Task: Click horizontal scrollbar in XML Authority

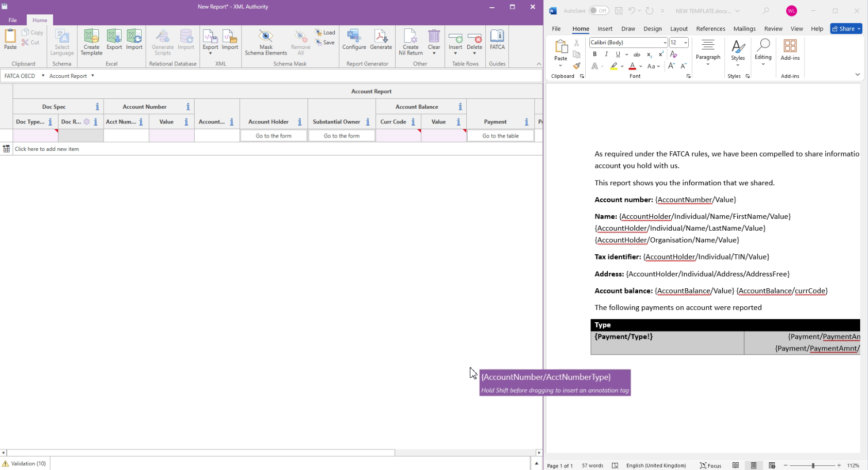Action: (201, 452)
